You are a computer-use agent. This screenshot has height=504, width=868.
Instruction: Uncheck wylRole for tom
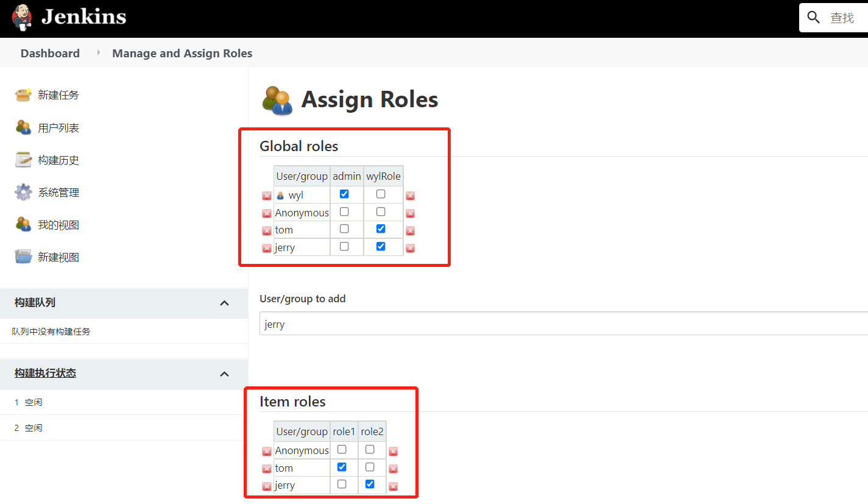point(381,229)
